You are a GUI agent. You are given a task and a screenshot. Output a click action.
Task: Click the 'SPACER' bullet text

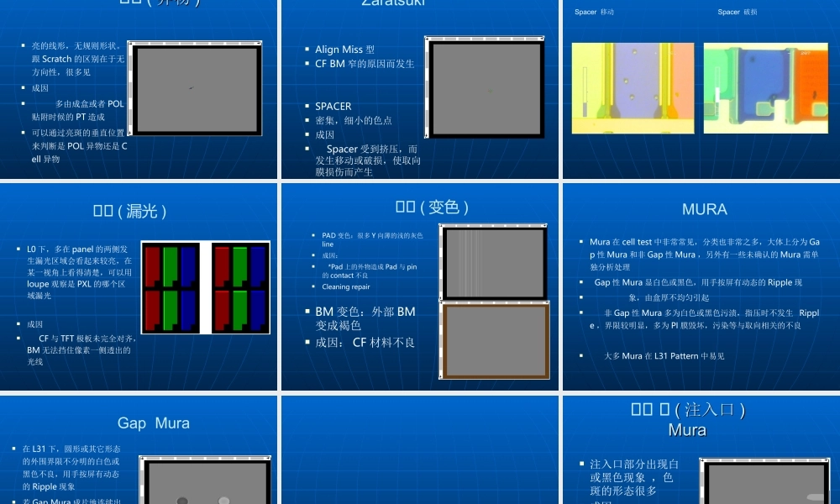(333, 107)
